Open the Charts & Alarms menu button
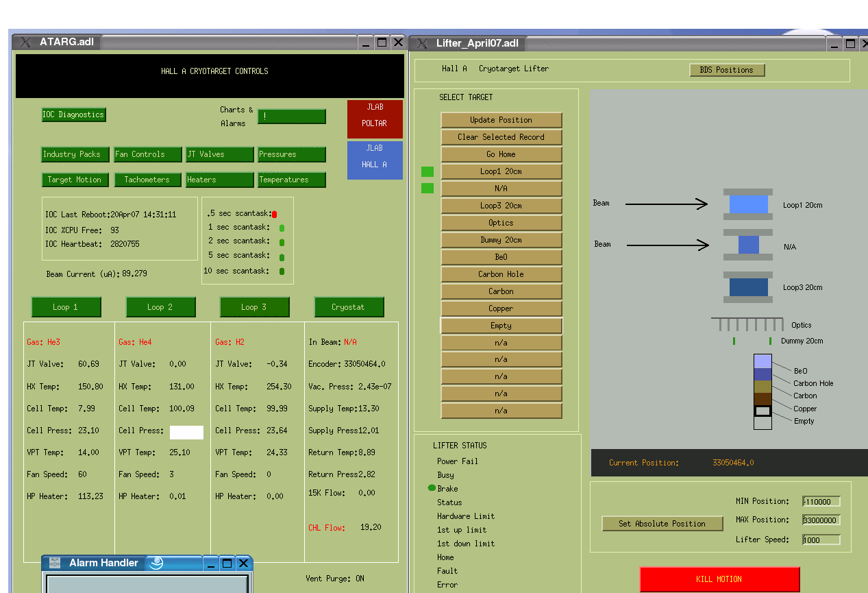This screenshot has width=868, height=593. coord(292,117)
